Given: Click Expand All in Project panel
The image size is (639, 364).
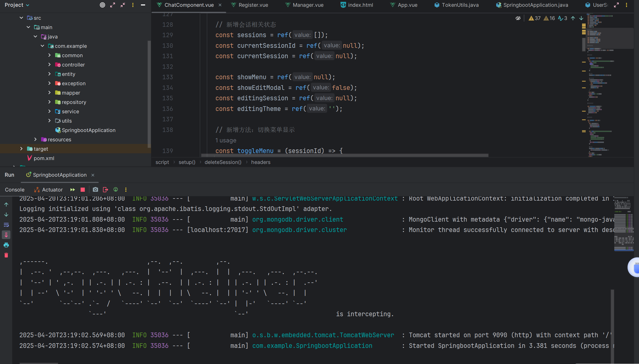Looking at the screenshot, I should click(x=113, y=5).
